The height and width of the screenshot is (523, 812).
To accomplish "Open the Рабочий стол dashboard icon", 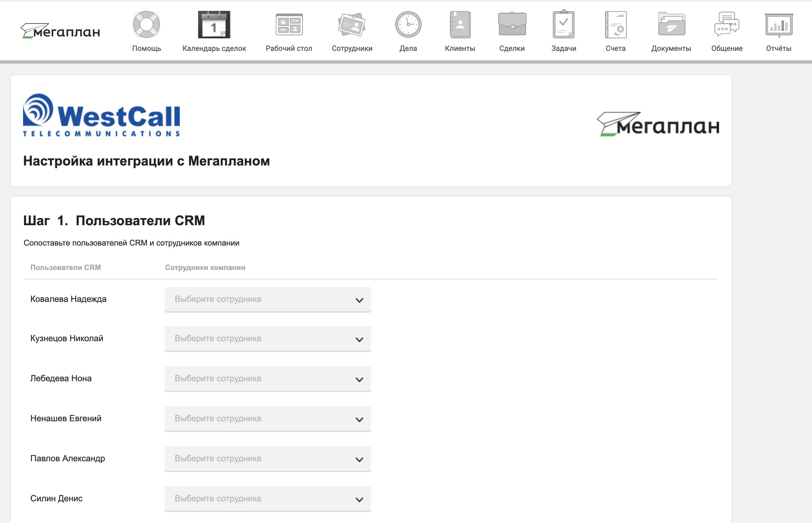I will coord(289,24).
